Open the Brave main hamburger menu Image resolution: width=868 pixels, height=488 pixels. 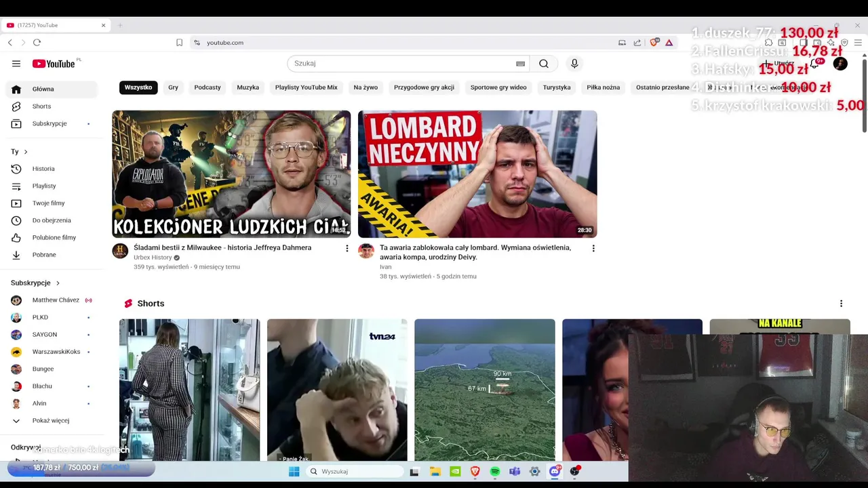858,43
